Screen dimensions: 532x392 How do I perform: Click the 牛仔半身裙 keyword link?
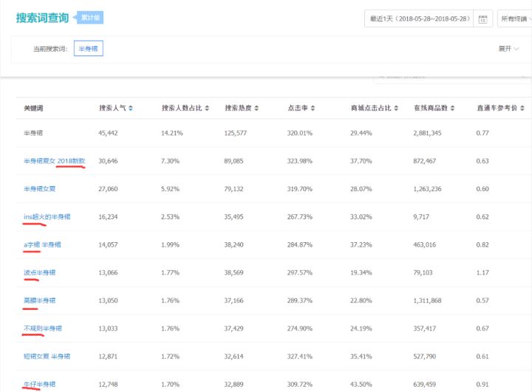pos(39,385)
